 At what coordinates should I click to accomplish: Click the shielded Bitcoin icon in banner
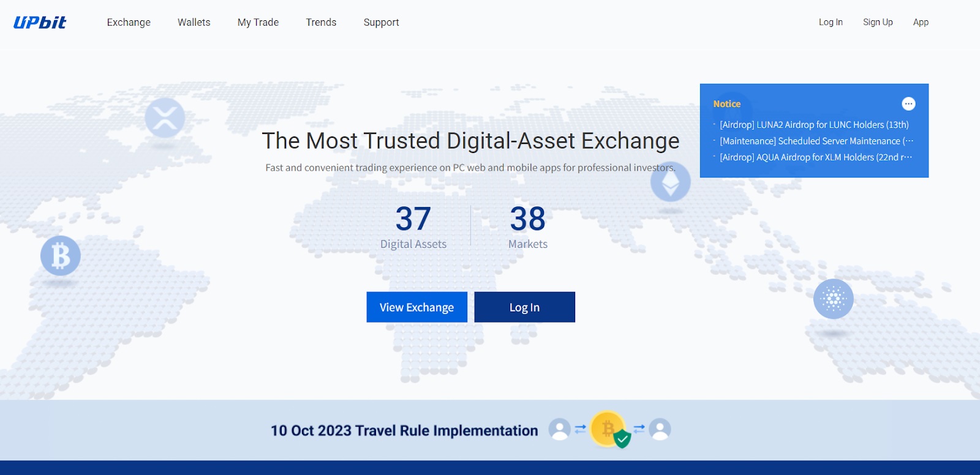point(609,429)
